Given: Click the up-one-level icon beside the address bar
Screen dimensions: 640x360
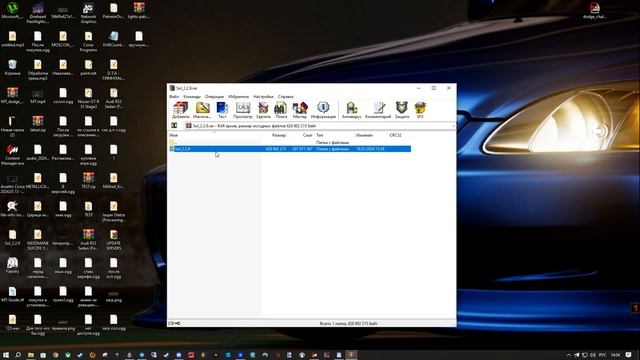Looking at the screenshot, I should [x=174, y=126].
